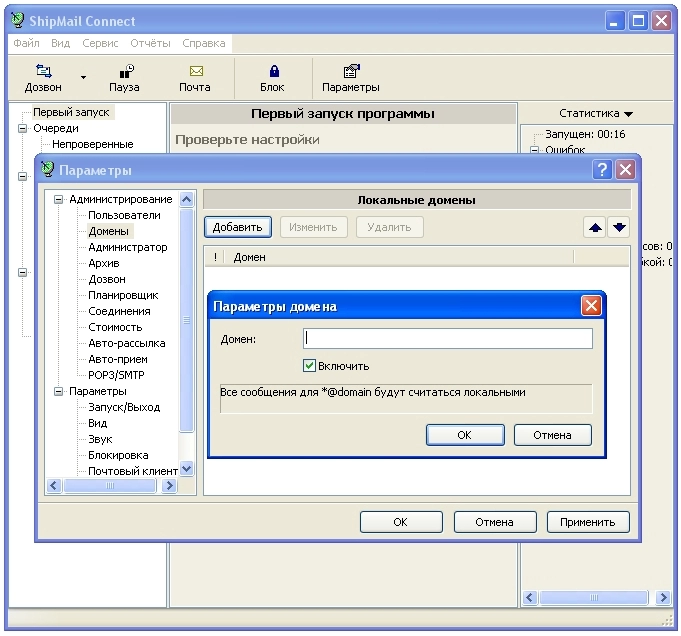Click the Домен column header
Screen dimensions: 681x636
(x=399, y=257)
